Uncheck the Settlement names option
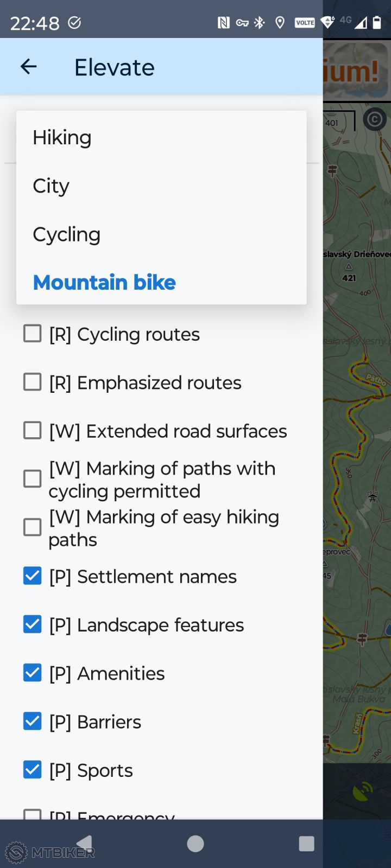The width and height of the screenshot is (391, 868). pos(33,576)
